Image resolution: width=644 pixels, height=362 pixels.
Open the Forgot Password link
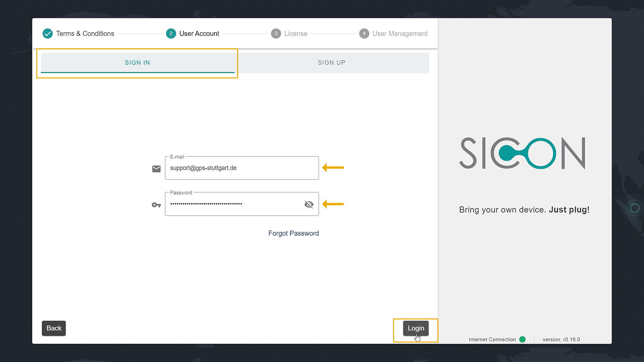(x=293, y=233)
